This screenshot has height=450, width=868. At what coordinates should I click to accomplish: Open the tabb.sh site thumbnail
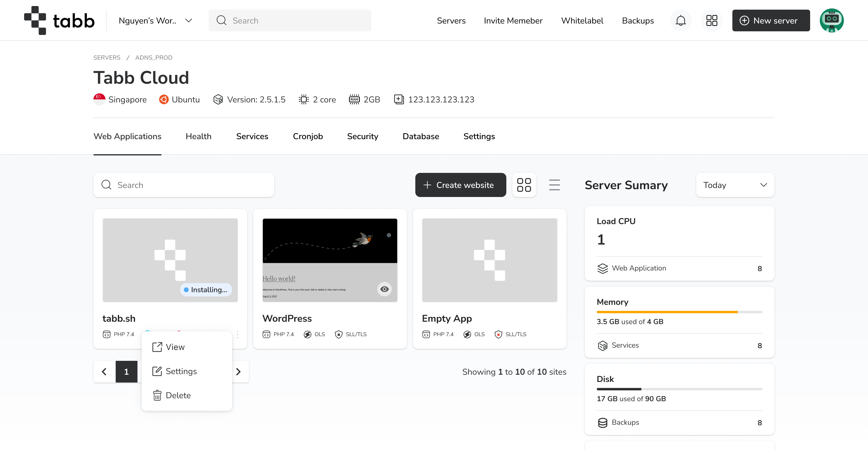click(170, 260)
